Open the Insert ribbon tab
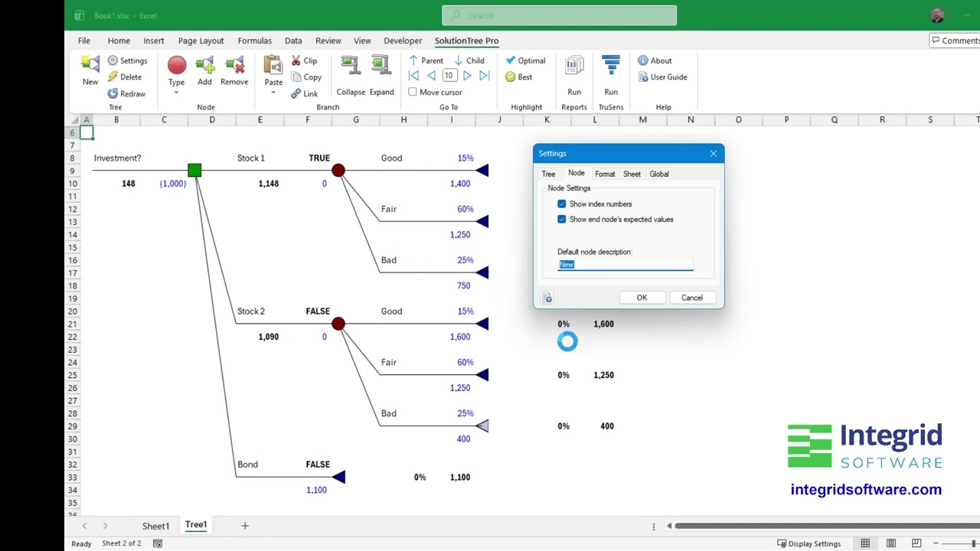The width and height of the screenshot is (980, 551). click(154, 41)
